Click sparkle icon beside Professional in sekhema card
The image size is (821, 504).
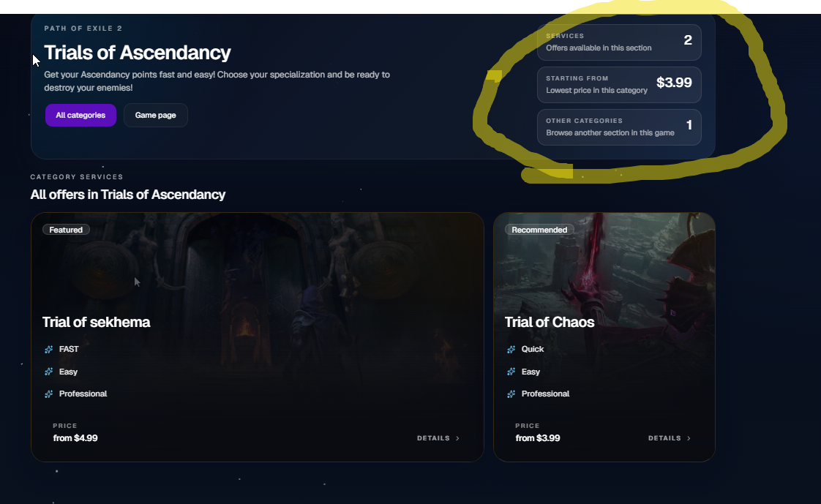(49, 394)
